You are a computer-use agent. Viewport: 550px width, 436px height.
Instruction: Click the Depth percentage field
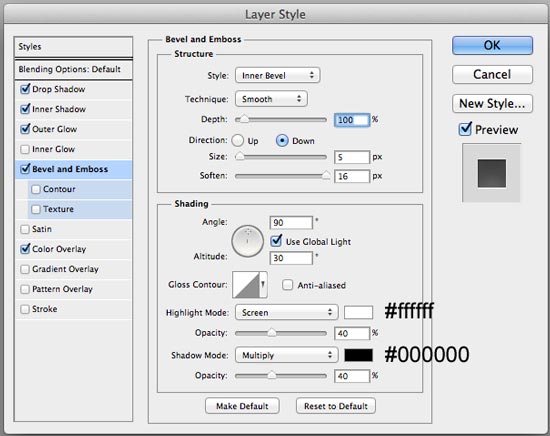(x=352, y=120)
